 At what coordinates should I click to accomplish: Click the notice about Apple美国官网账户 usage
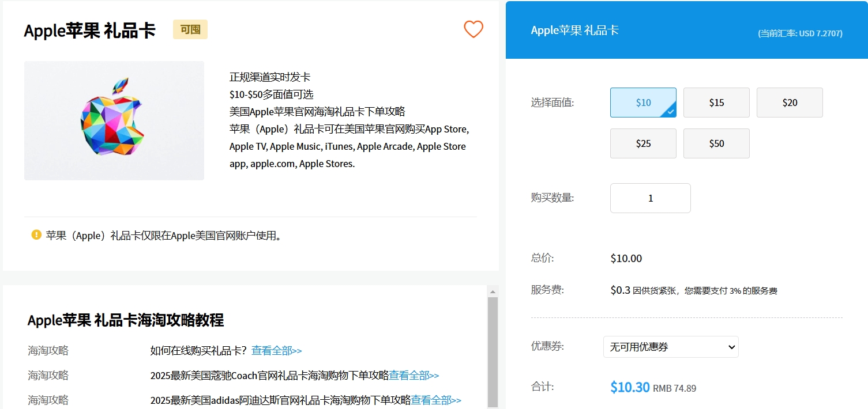pyautogui.click(x=166, y=235)
